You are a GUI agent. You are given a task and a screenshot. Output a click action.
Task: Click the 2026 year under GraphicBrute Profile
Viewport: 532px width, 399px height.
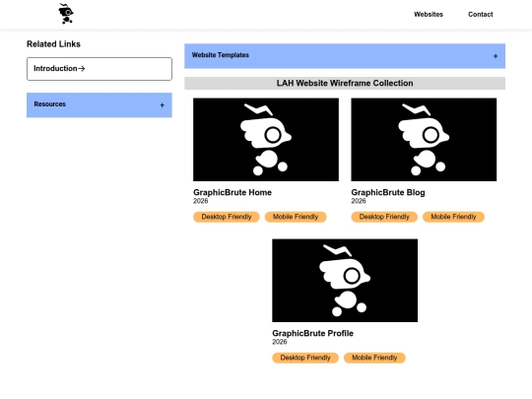pyautogui.click(x=279, y=342)
